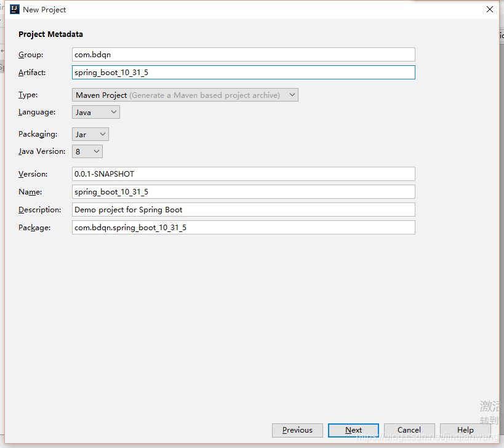Click the Package input field
Screen dimensions: 504x448
coord(243,228)
